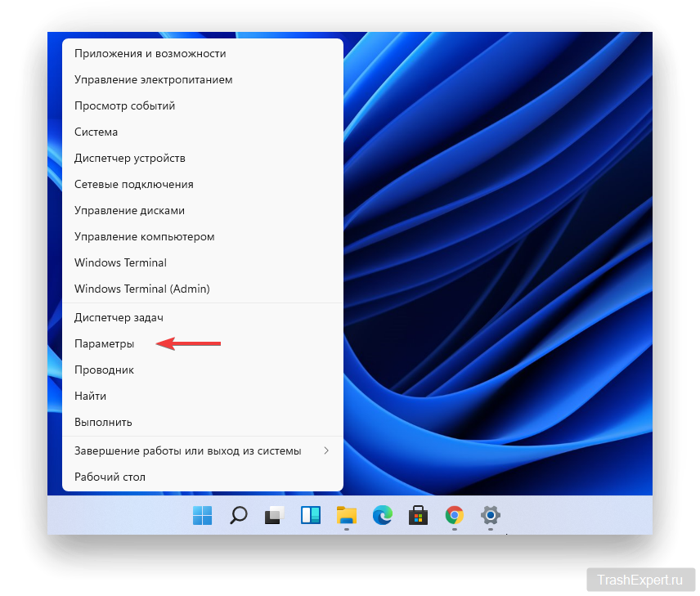
Task: Select "Параметры" in the menu
Action: tap(203, 343)
